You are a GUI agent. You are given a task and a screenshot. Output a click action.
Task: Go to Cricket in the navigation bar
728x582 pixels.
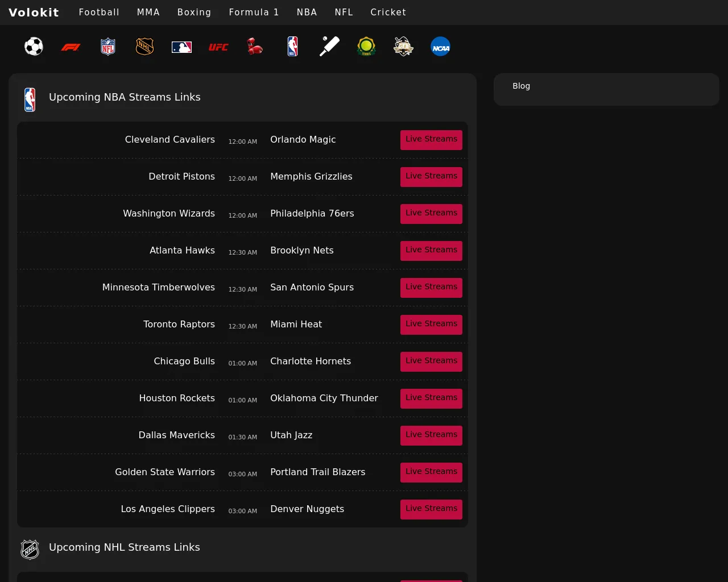pos(388,12)
